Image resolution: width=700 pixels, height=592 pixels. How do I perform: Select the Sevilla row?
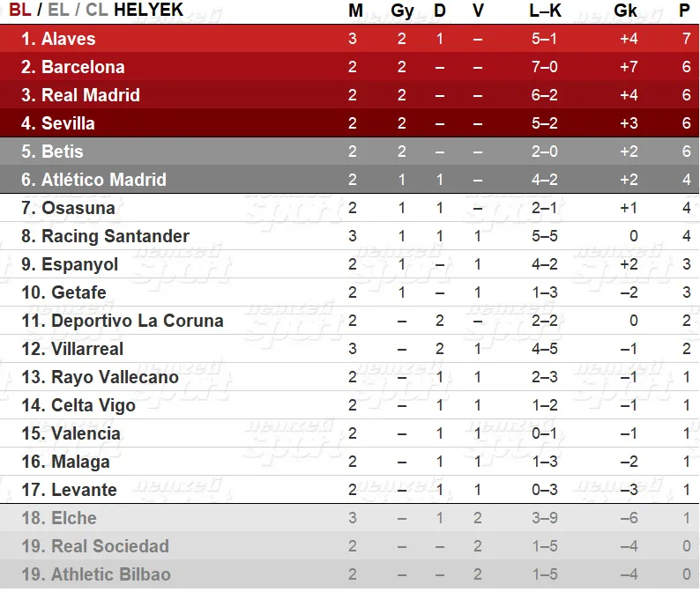[349, 123]
